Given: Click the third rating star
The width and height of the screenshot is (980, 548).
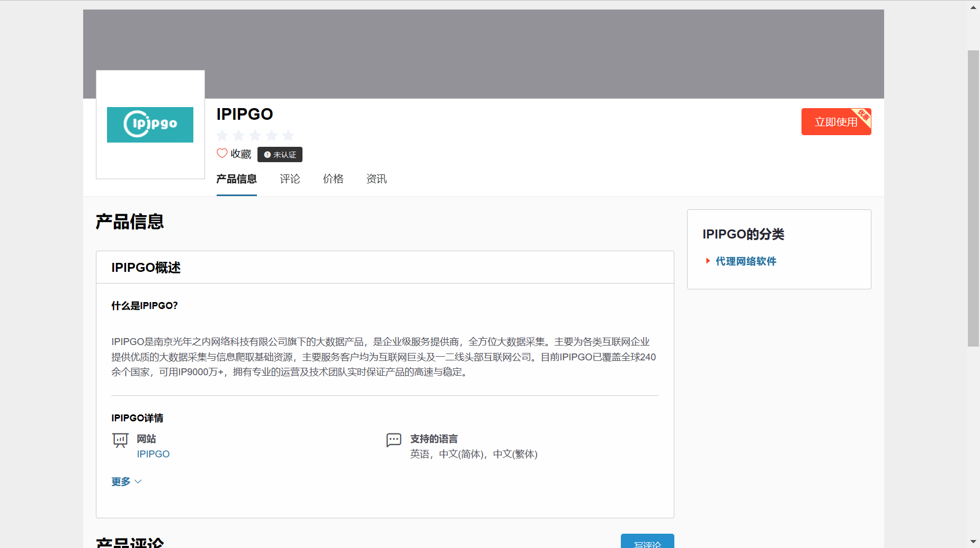Looking at the screenshot, I should pyautogui.click(x=255, y=135).
